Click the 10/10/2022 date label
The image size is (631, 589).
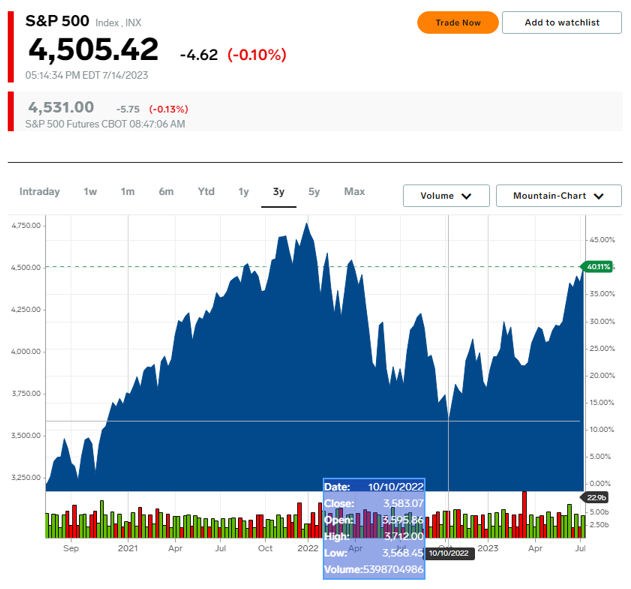click(x=449, y=553)
